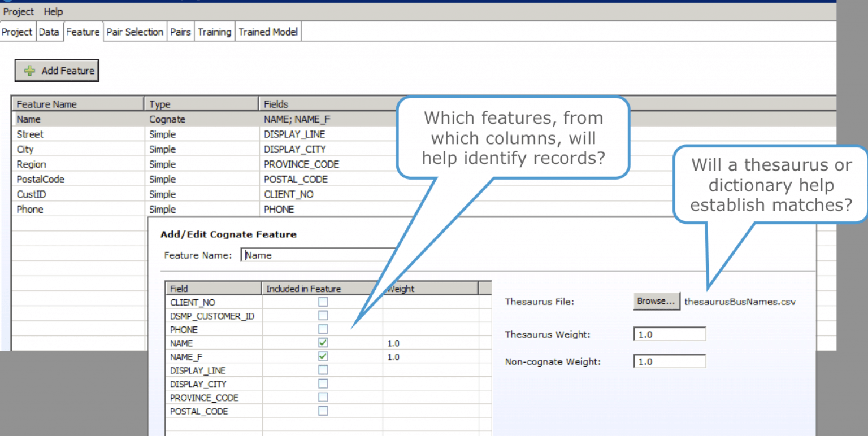Screen dimensions: 868x436
Task: Edit the Non-cognate Weight value
Action: (x=669, y=361)
